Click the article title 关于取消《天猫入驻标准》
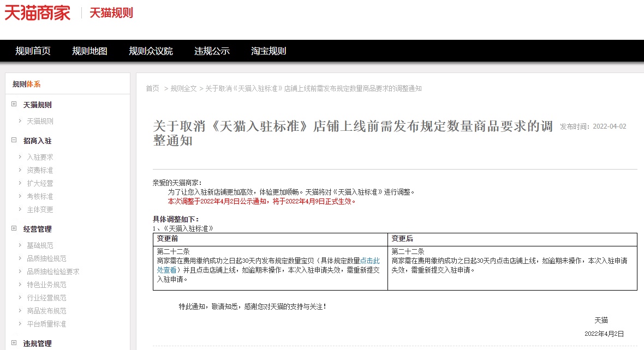 [353, 133]
